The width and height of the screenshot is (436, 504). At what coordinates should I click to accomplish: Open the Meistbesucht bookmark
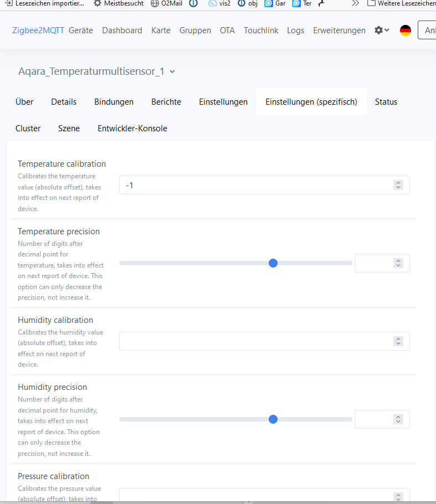pos(118,3)
